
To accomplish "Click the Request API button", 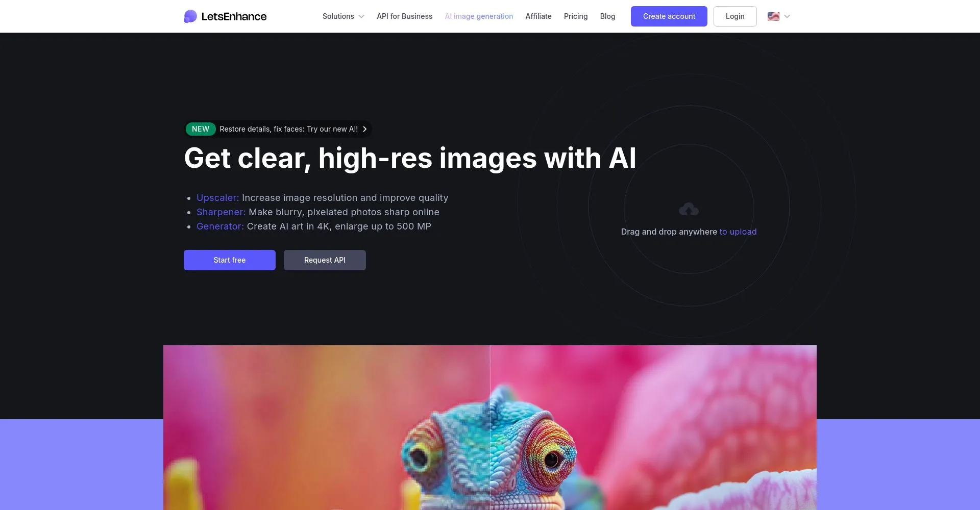I will (325, 260).
